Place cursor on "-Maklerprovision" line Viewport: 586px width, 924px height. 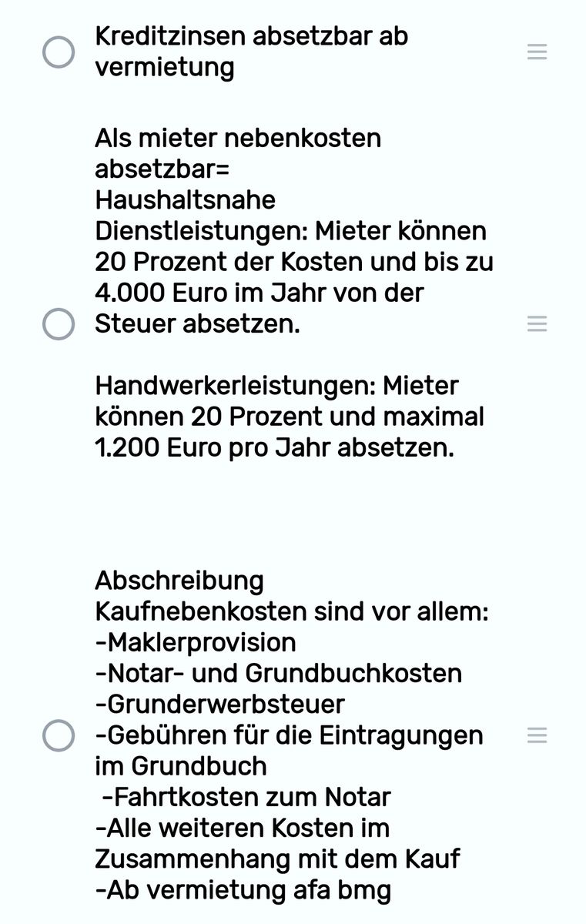(x=196, y=642)
